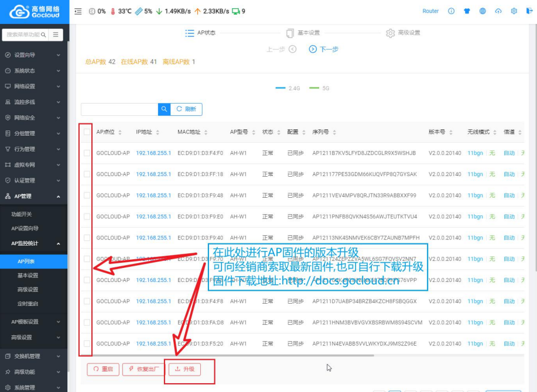Open the settings gear icon in top bar
The image size is (537, 392).
click(514, 11)
